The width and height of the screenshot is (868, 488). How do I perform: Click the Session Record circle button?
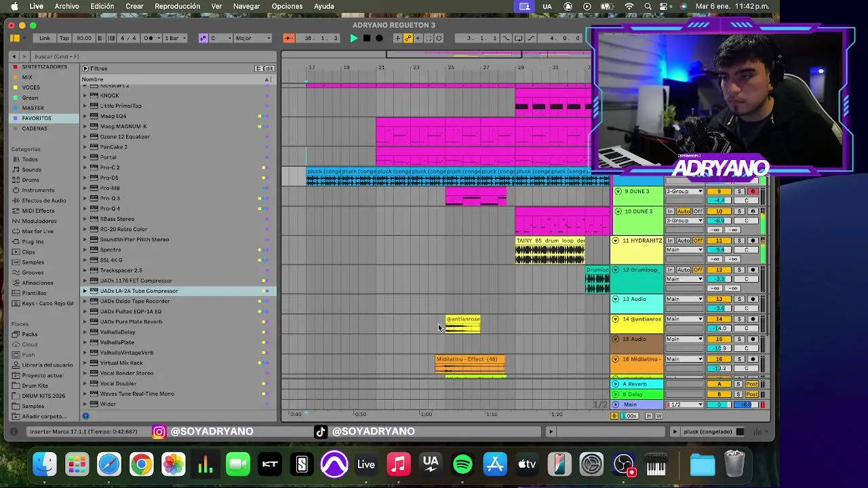439,38
